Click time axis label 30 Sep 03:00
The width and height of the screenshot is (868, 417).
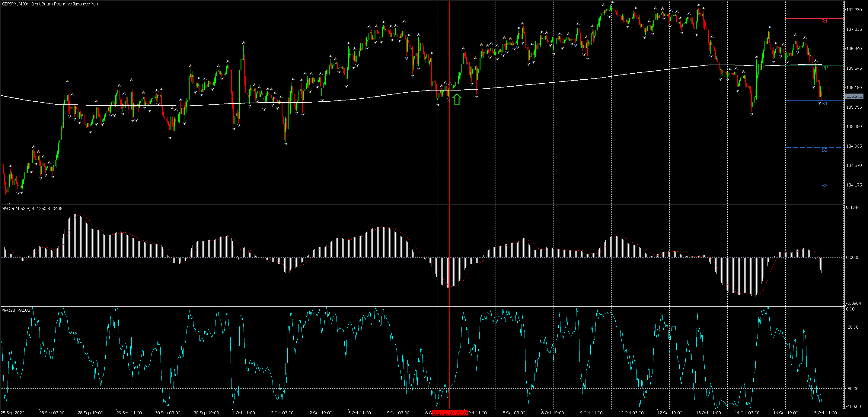(168, 413)
